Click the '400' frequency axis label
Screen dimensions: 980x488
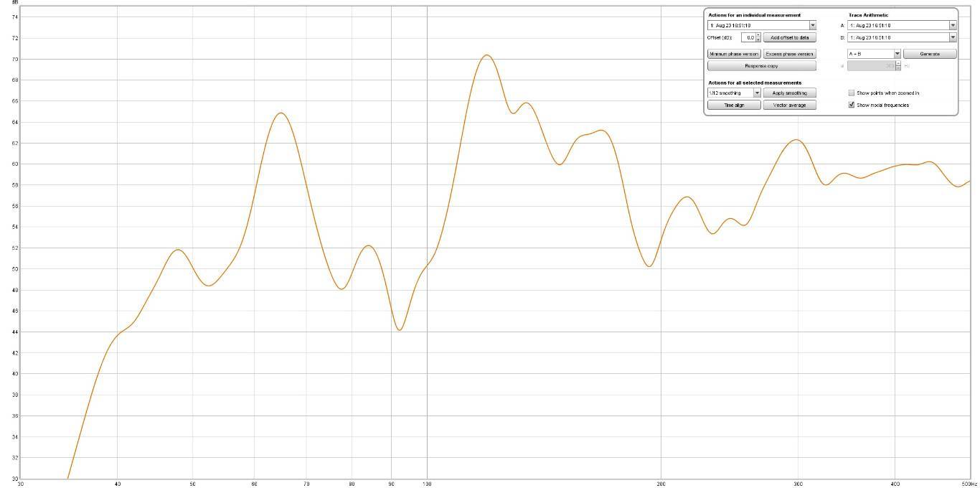click(x=895, y=484)
